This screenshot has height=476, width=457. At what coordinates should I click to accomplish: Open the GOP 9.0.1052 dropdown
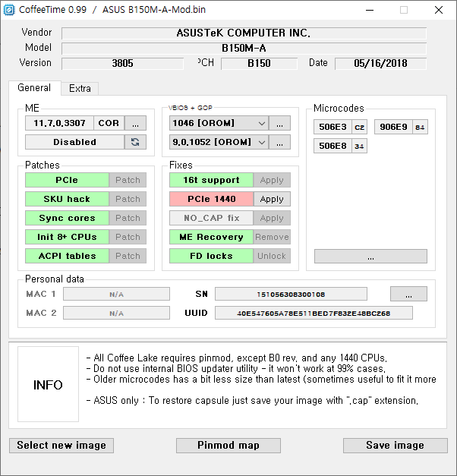click(219, 142)
